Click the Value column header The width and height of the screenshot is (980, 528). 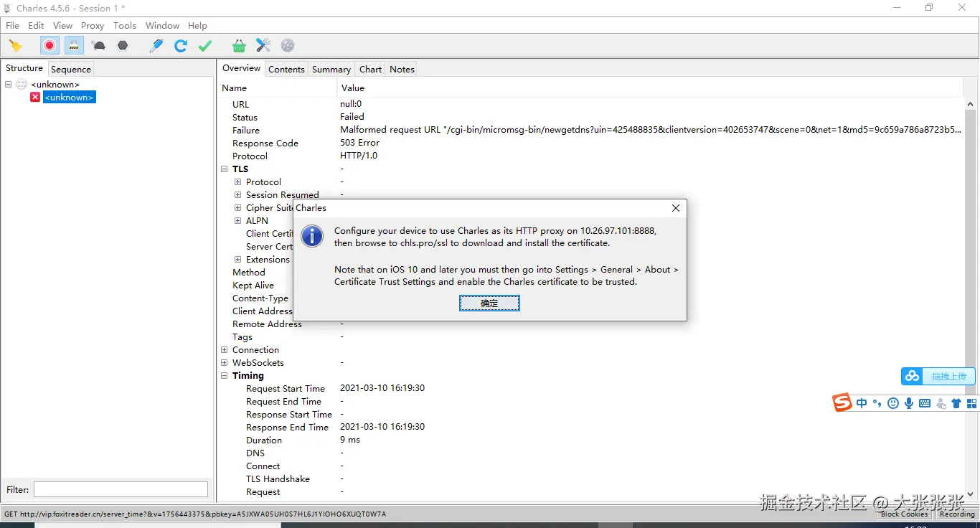(650, 88)
